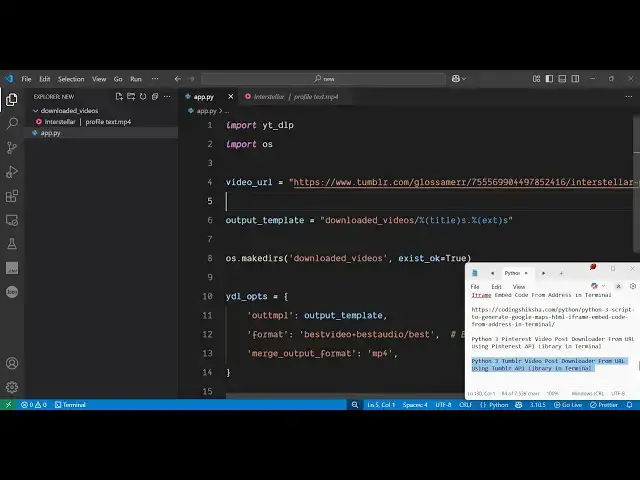
Task: Switch to the app.py tab
Action: pyautogui.click(x=203, y=97)
